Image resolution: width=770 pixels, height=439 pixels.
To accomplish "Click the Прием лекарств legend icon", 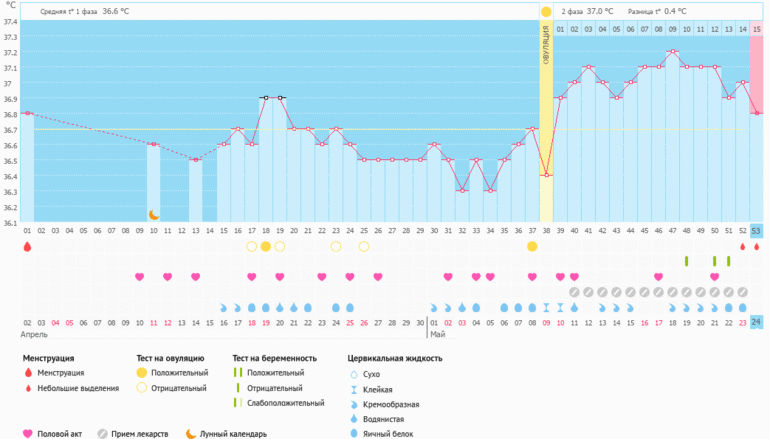I will tap(102, 434).
